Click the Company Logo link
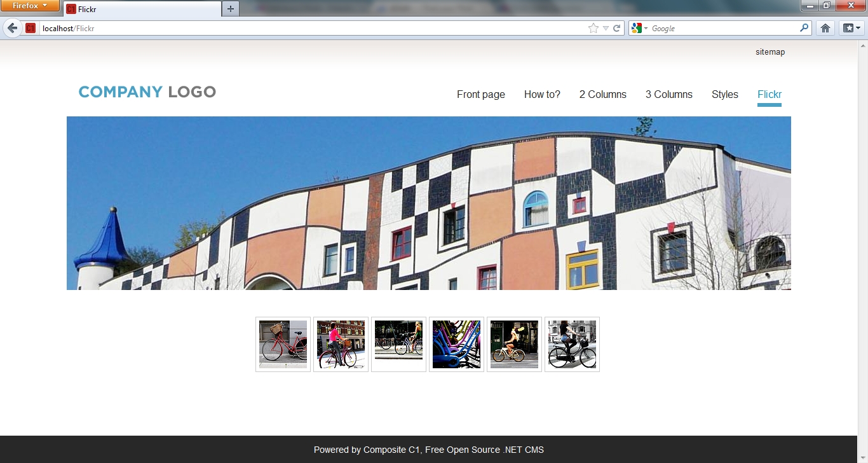This screenshot has height=463, width=868. [147, 92]
